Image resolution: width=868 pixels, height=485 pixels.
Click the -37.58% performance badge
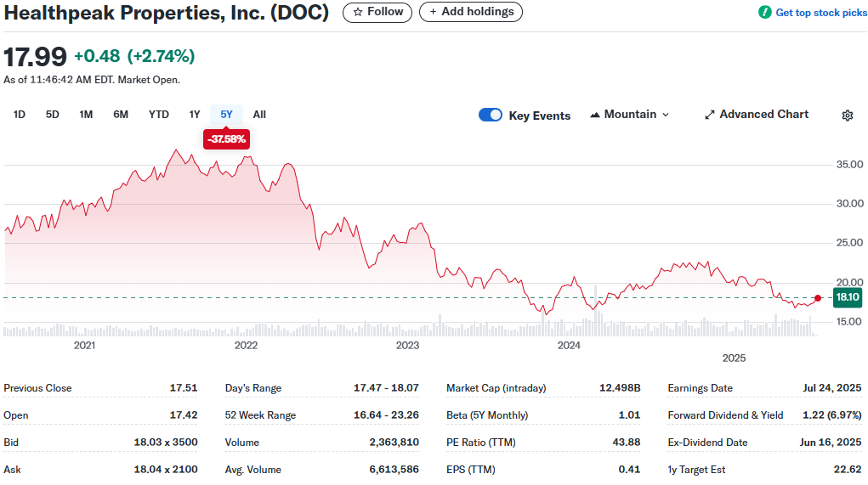tap(226, 138)
